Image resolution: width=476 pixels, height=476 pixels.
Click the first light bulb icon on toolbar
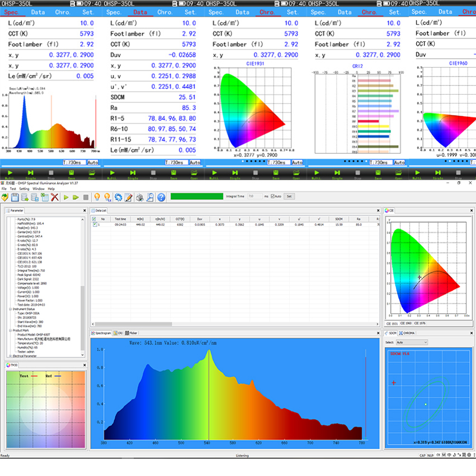point(97,196)
